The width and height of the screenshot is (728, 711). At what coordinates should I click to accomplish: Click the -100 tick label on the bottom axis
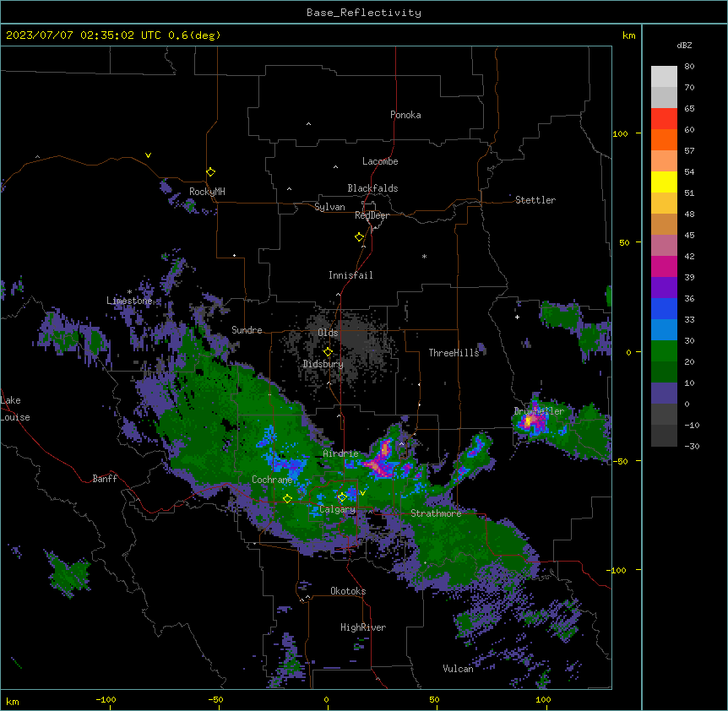[x=106, y=699]
